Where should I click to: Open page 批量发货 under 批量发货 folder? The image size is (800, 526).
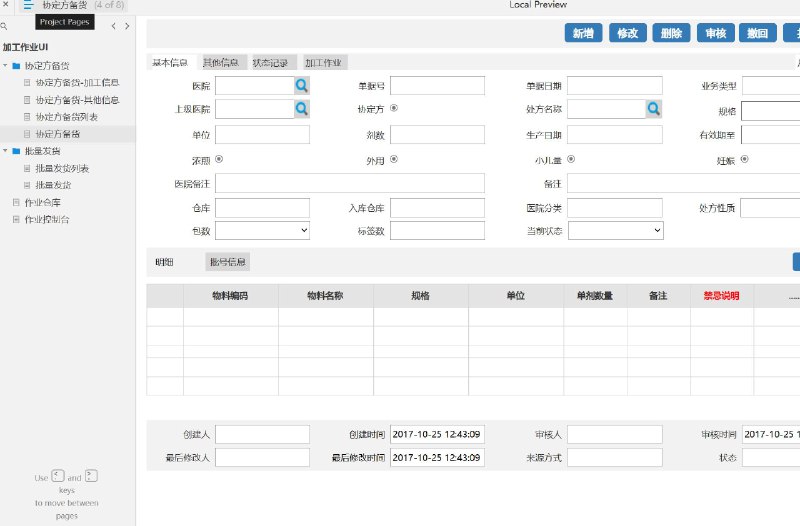(x=54, y=185)
